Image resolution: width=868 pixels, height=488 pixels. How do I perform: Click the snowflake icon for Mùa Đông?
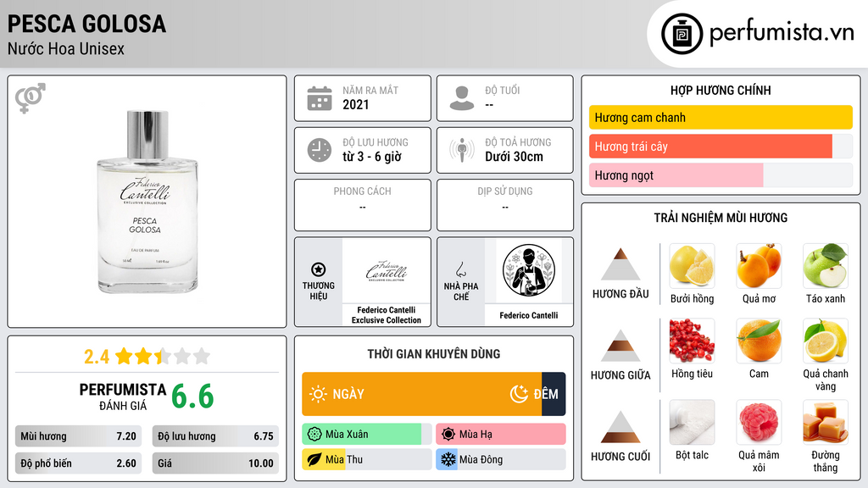coord(448,459)
